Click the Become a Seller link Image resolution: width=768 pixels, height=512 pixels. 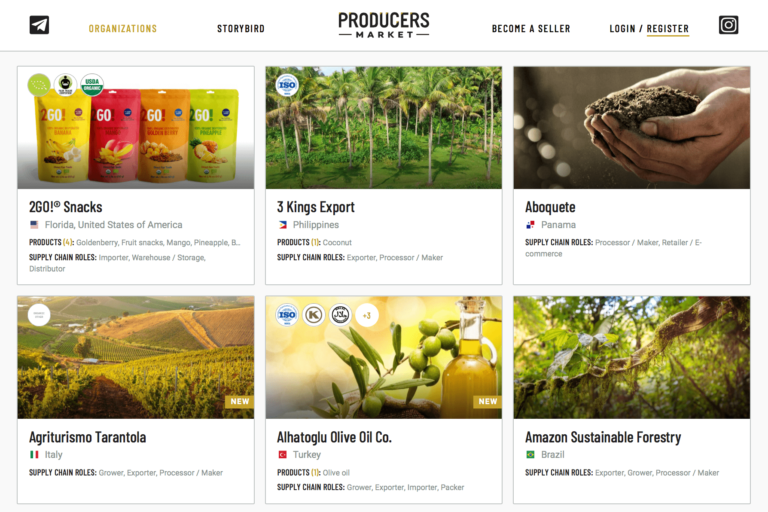coord(531,28)
